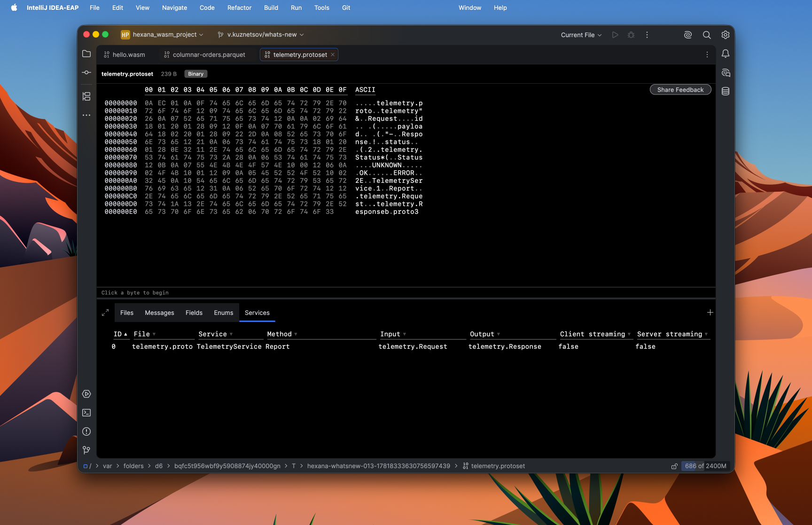Click the Binary badge
Screen dimensions: 812x525
pos(196,74)
